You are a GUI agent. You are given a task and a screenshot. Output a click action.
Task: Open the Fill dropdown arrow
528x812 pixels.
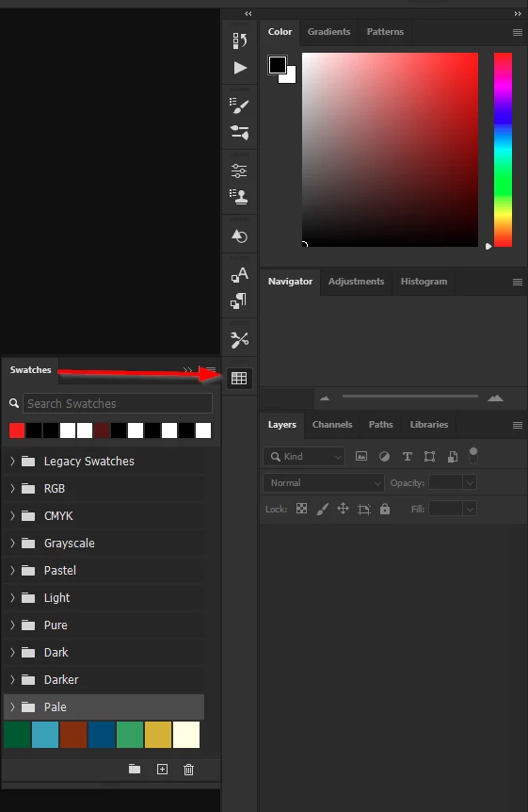(470, 509)
